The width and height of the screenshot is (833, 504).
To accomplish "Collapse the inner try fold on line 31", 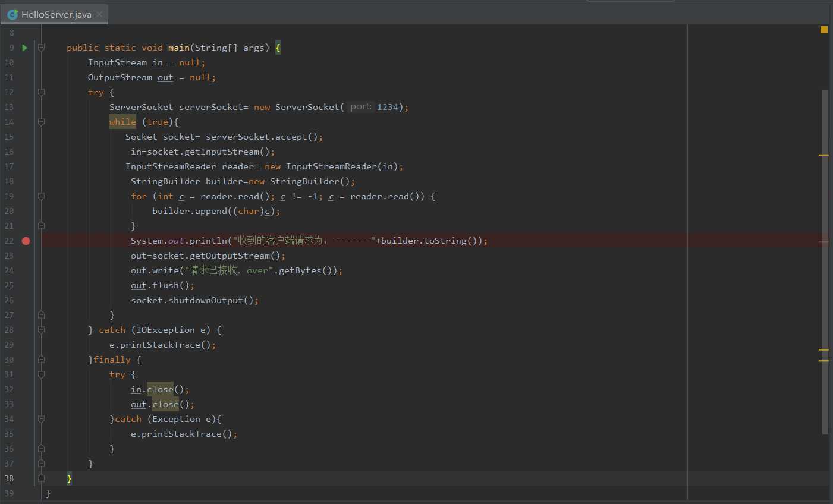I will (41, 374).
